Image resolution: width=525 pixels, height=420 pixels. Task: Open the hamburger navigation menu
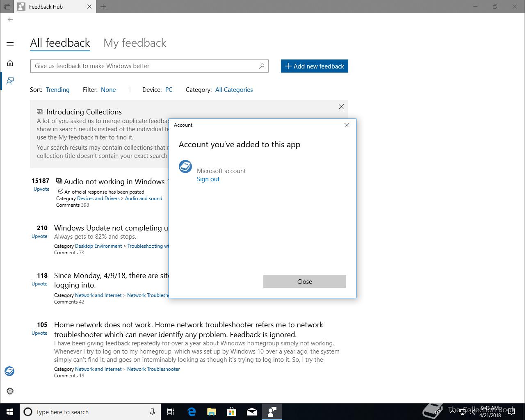tap(10, 44)
